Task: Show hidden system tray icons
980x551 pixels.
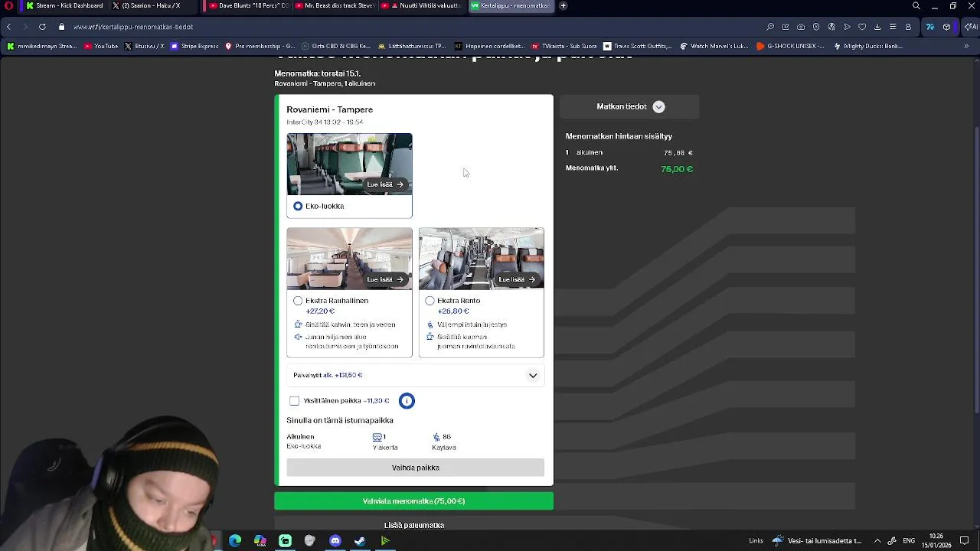Action: (x=877, y=541)
